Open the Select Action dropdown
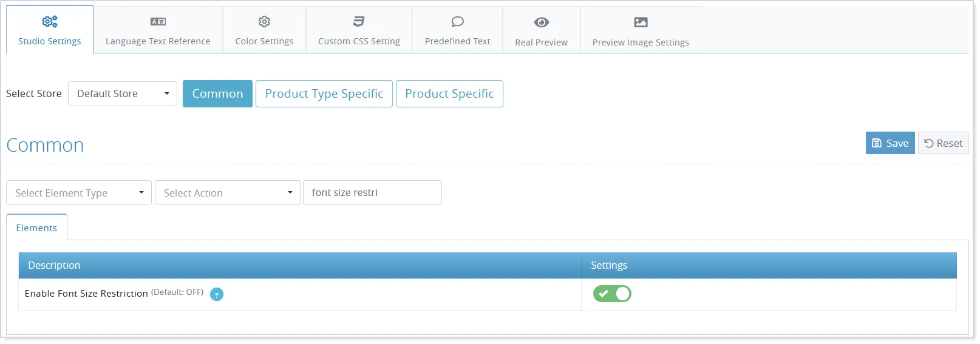This screenshot has width=980, height=344. (228, 193)
